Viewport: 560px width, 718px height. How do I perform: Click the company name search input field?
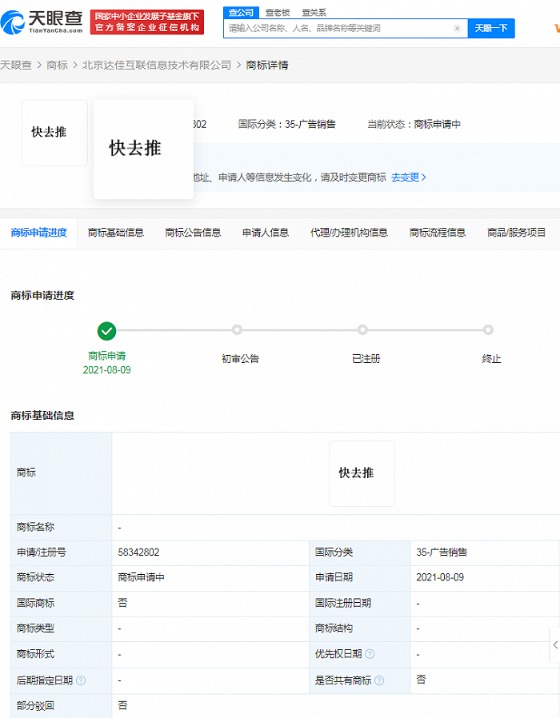339,28
